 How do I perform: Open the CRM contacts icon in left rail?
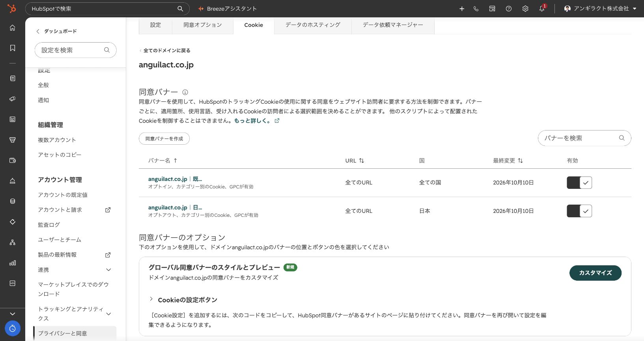point(13,78)
